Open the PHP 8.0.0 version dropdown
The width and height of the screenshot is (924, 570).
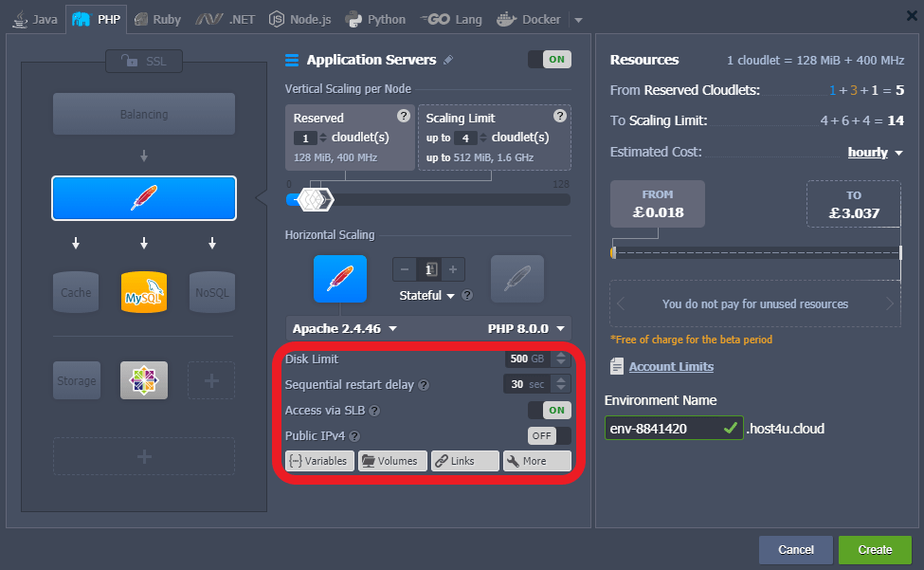(x=526, y=328)
